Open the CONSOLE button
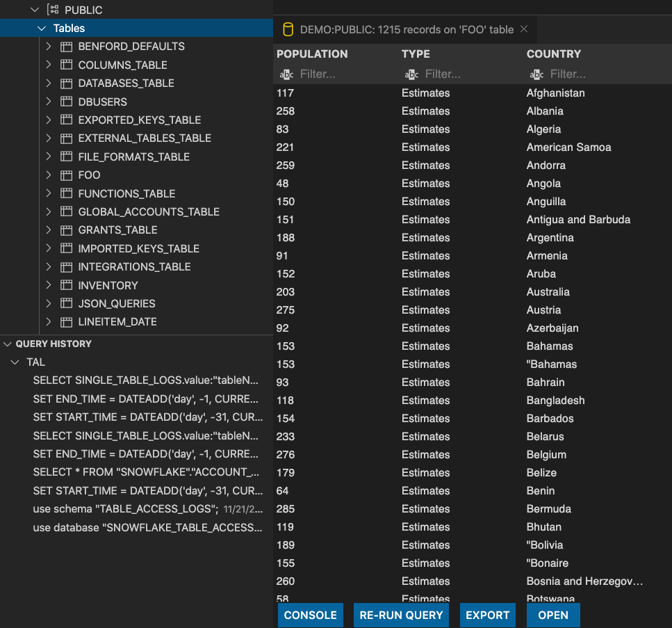672x628 pixels. 310,615
